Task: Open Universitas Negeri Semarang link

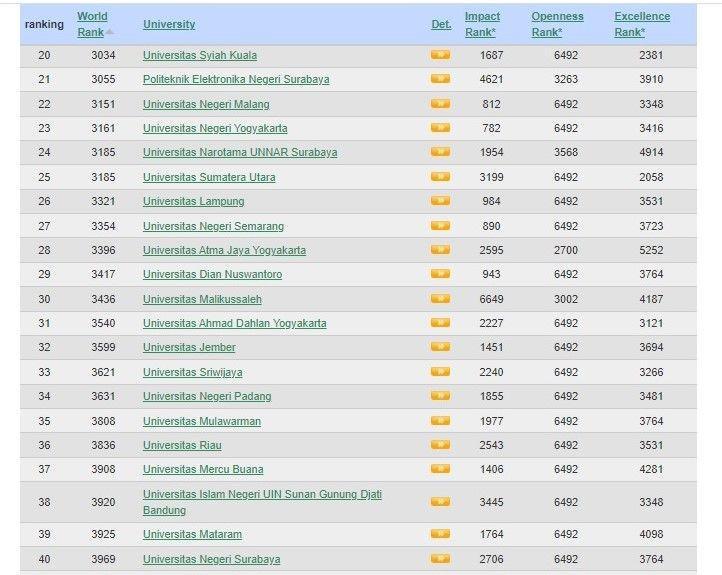Action: (x=213, y=226)
